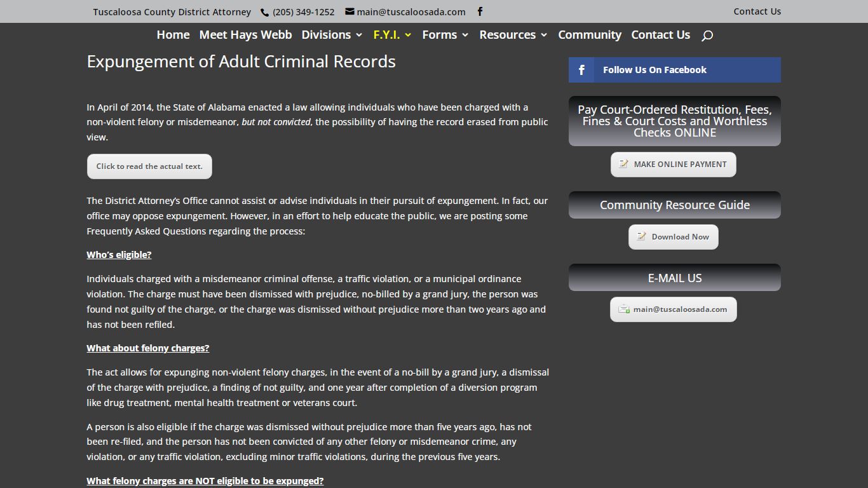Click Contact Us in the top-right corner

757,11
